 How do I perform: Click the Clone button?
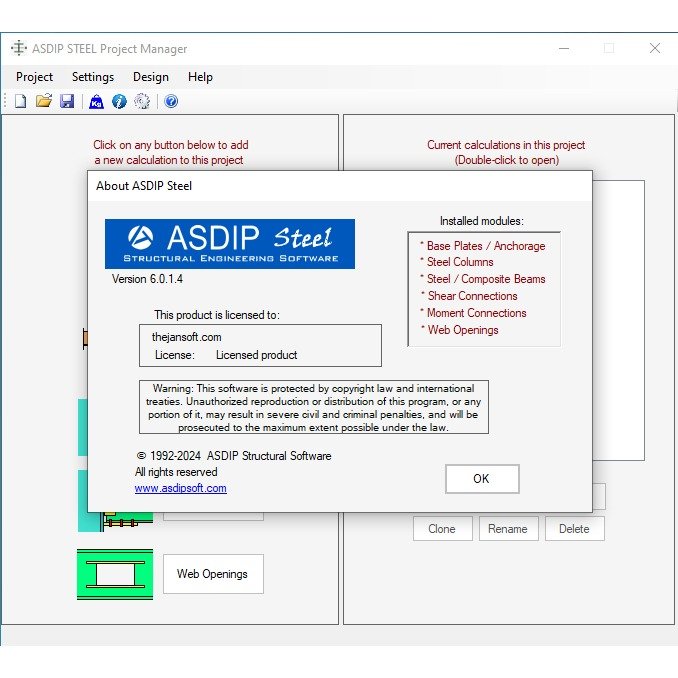coord(442,529)
